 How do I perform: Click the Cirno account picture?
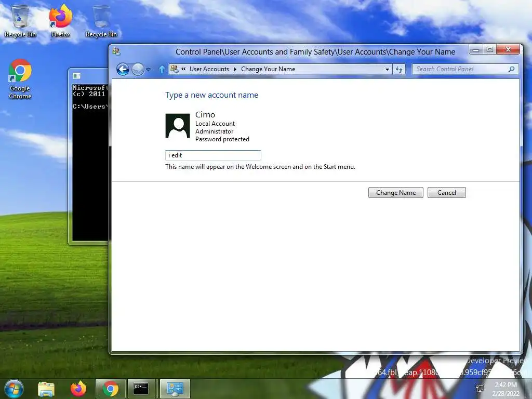(178, 126)
